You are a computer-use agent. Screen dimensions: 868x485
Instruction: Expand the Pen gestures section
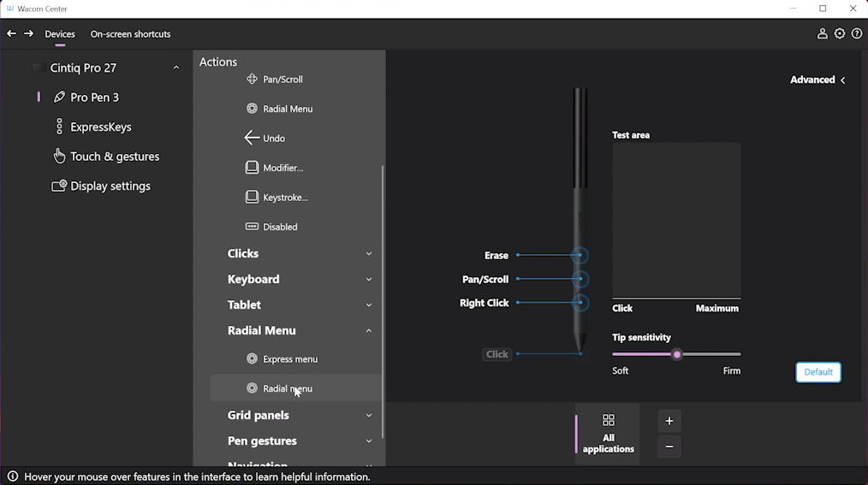369,441
